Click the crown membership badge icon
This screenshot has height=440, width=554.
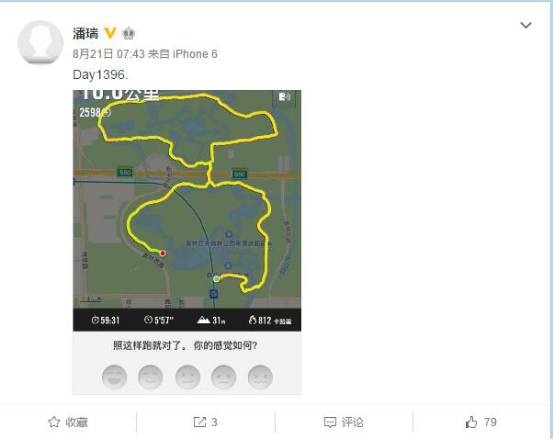[128, 34]
